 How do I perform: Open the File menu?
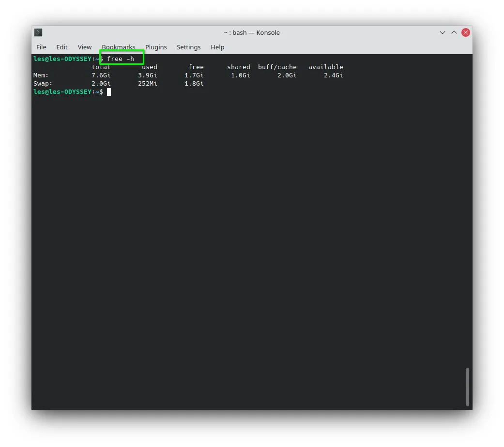pyautogui.click(x=41, y=47)
